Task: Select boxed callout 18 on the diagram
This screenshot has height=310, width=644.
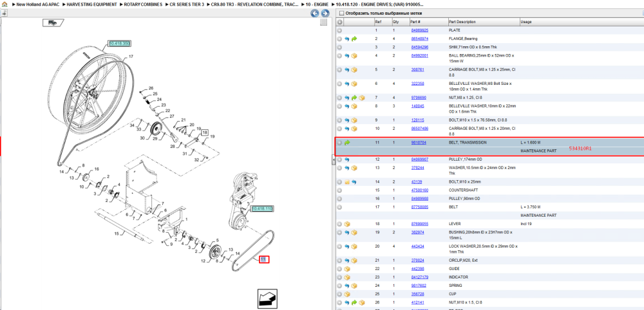Action: [205, 132]
